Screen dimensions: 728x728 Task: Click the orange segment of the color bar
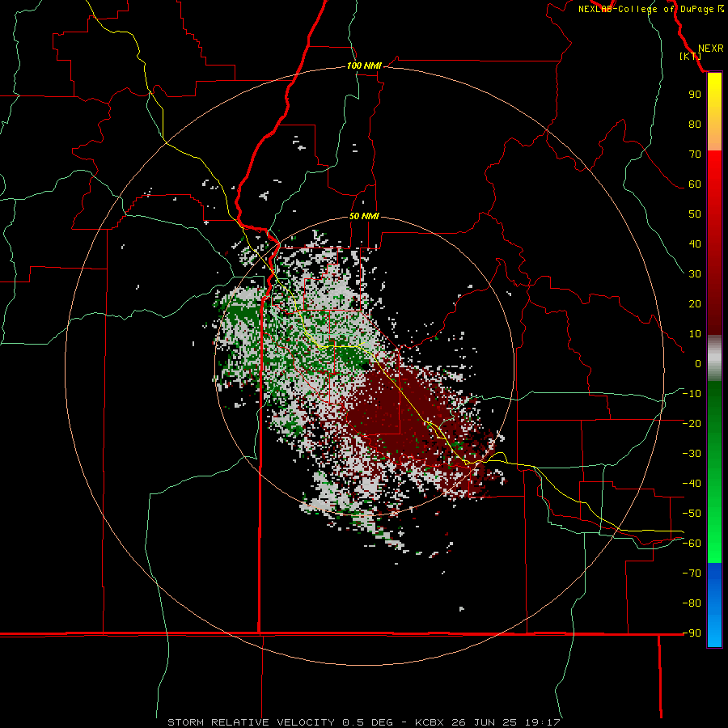(x=714, y=139)
